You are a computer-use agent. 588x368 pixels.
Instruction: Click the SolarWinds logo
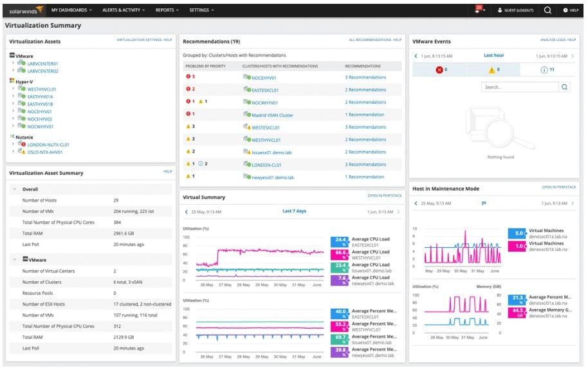pyautogui.click(x=26, y=10)
